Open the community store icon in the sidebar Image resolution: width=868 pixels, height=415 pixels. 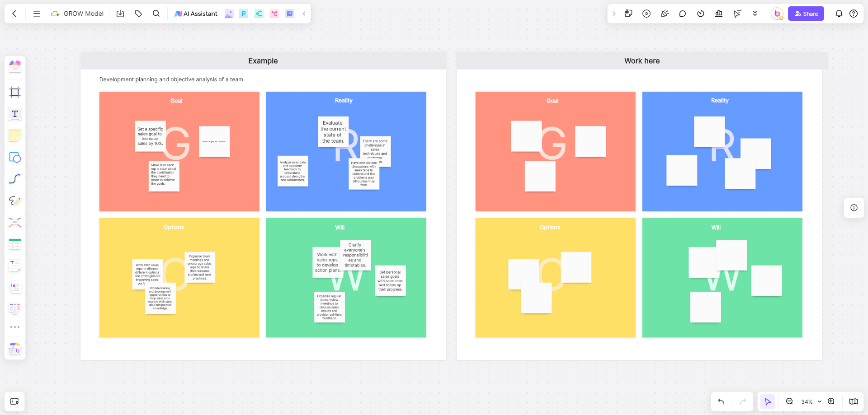pyautogui.click(x=15, y=348)
